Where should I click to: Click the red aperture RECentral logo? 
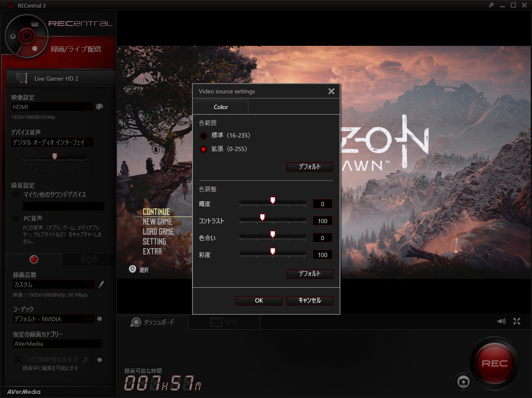coord(27,35)
